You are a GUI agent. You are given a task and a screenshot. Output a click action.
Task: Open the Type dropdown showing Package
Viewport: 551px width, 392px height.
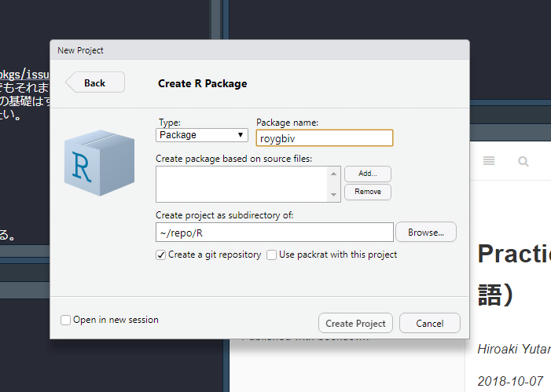coord(202,135)
